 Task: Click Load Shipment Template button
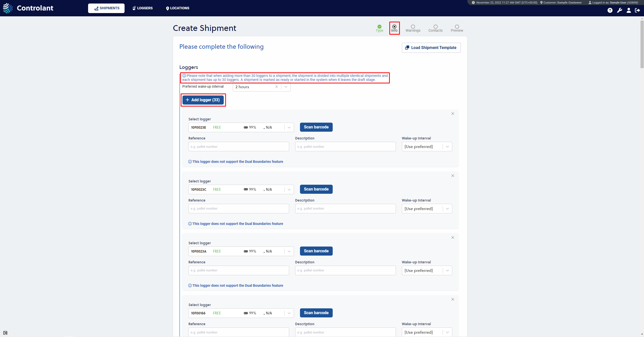tap(431, 48)
